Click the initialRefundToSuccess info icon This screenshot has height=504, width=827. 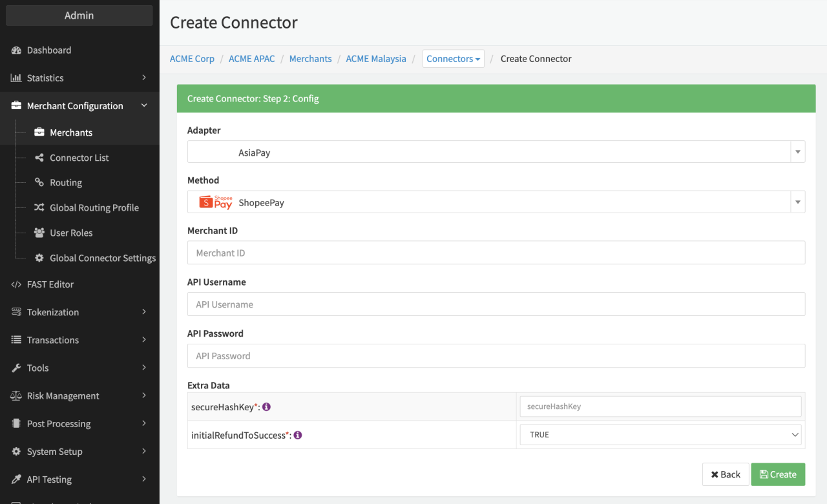click(298, 436)
